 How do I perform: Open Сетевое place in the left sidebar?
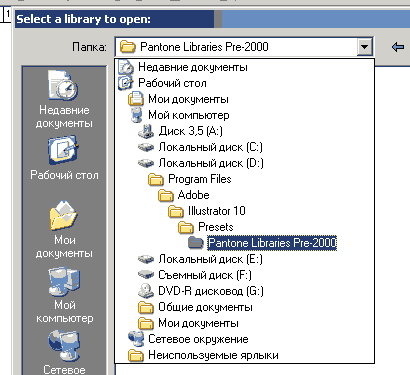(64, 352)
